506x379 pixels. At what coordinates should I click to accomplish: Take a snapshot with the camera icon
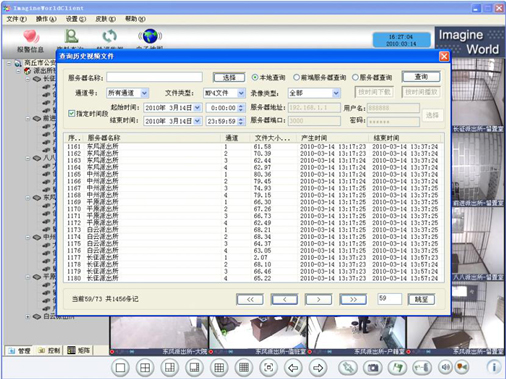coord(372,368)
